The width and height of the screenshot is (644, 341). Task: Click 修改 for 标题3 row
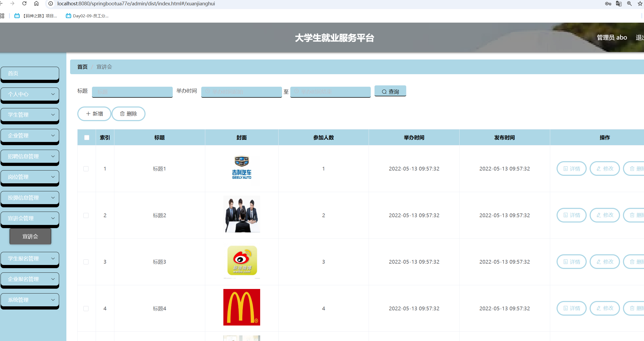click(x=605, y=262)
